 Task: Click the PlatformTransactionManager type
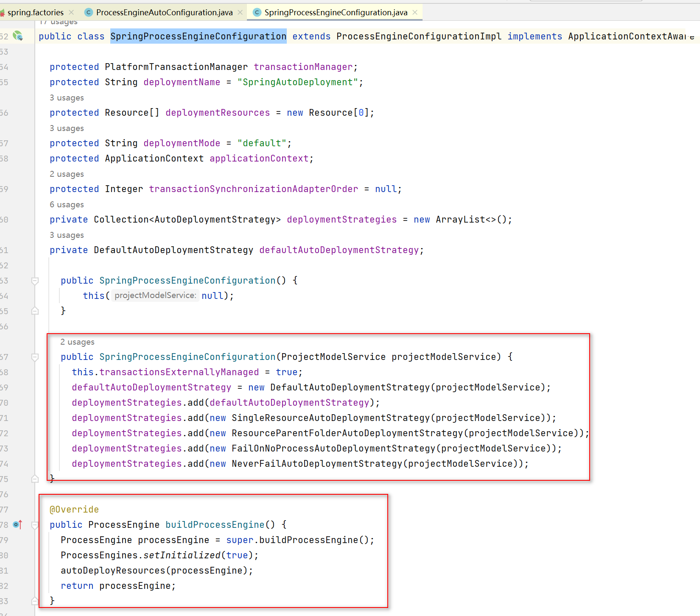point(176,67)
